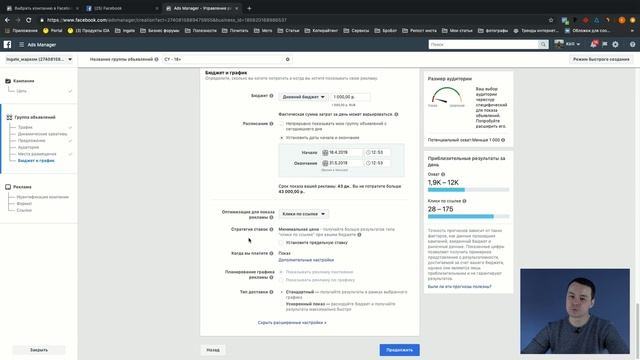Screen dimensions: 640x360
Task: Open Аудитория in the sidebar
Action: click(x=28, y=147)
